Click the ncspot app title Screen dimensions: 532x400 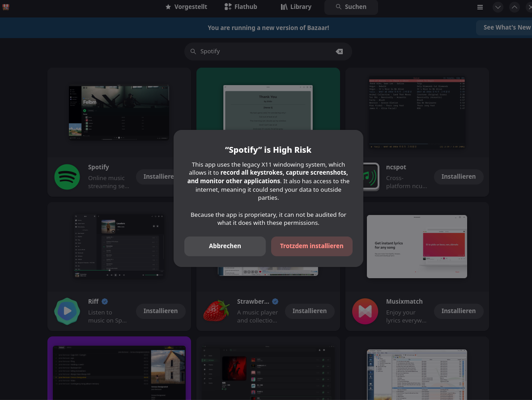point(396,167)
